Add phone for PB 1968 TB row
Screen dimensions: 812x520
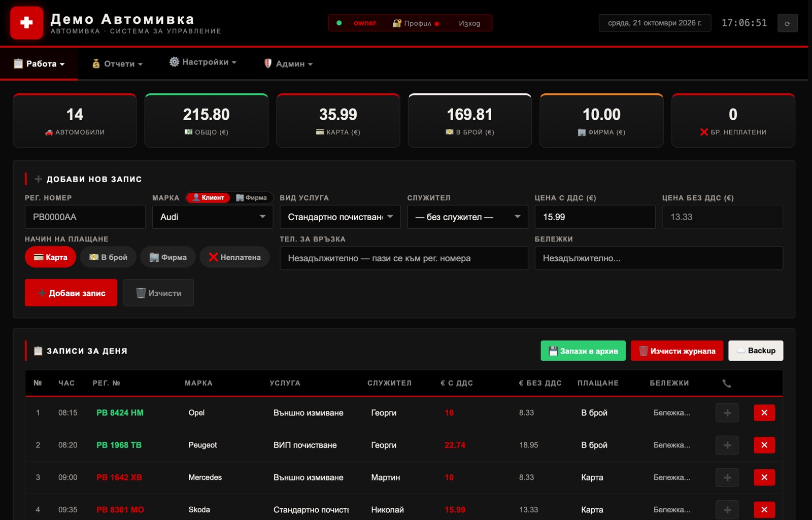[x=727, y=445]
